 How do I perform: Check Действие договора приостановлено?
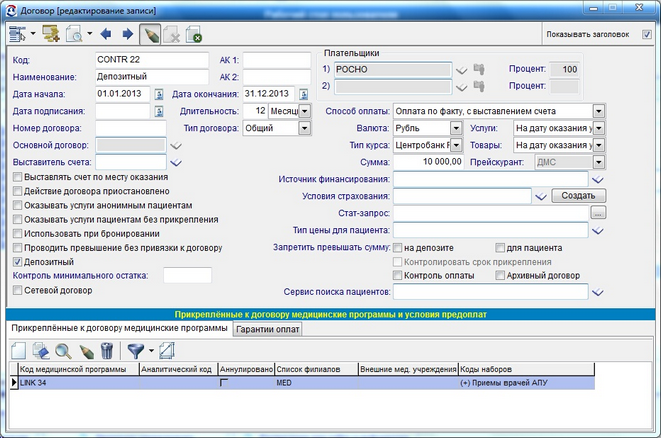[17, 191]
